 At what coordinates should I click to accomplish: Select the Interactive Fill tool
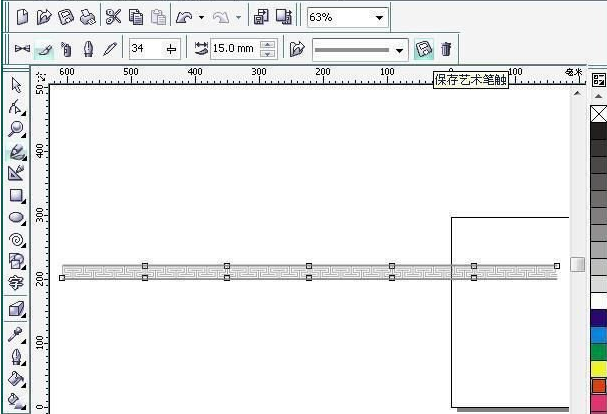coord(16,401)
